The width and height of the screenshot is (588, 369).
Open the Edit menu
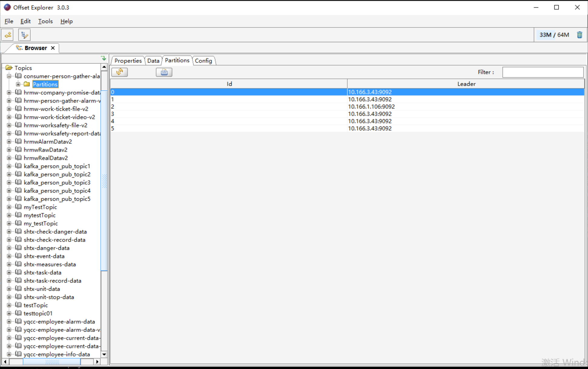[x=25, y=21]
